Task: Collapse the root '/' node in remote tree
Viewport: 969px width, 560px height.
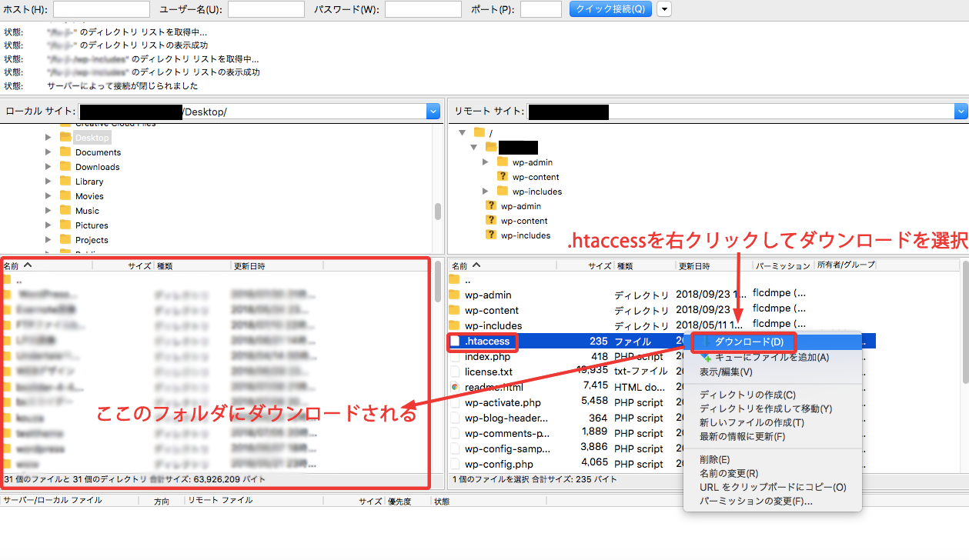Action: (463, 133)
